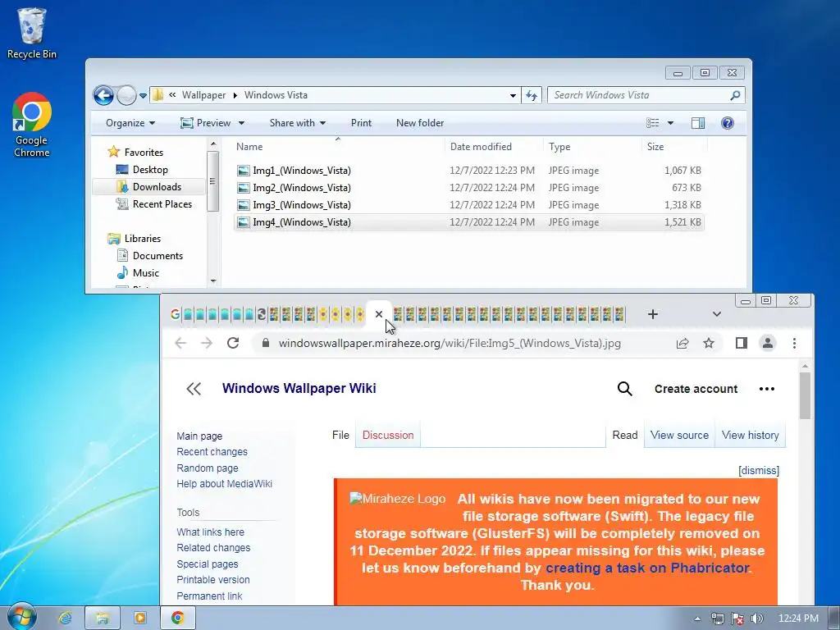Click the wiki search magnifier icon

[x=624, y=389]
